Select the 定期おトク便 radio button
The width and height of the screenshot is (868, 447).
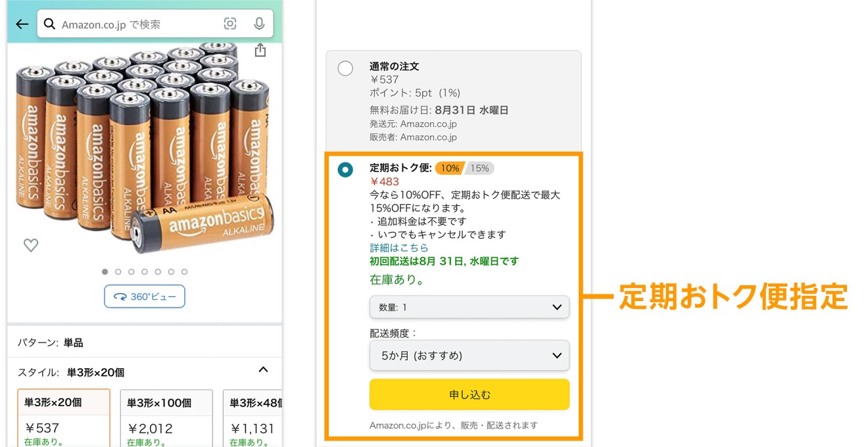[x=345, y=170]
